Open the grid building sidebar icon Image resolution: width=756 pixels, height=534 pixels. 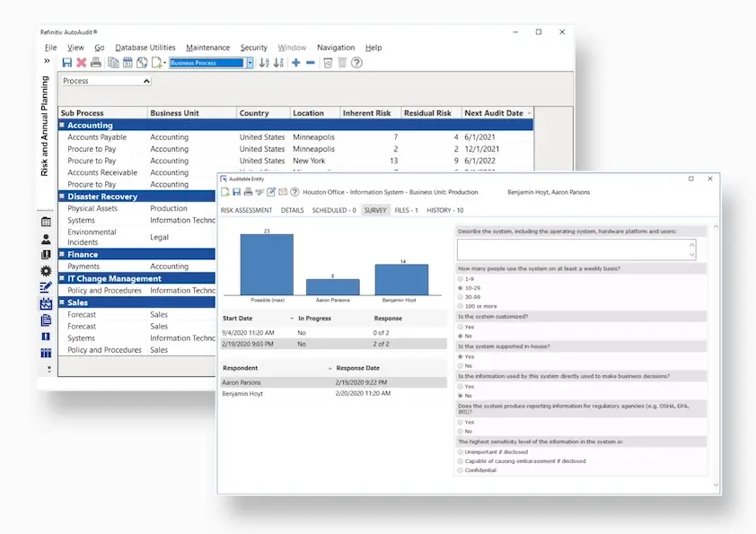[46, 223]
